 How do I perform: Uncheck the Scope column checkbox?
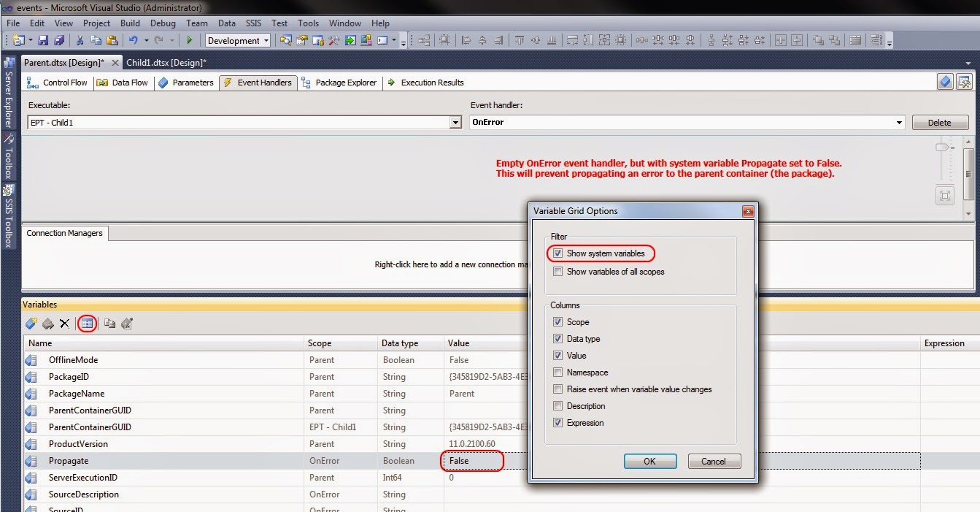click(558, 322)
